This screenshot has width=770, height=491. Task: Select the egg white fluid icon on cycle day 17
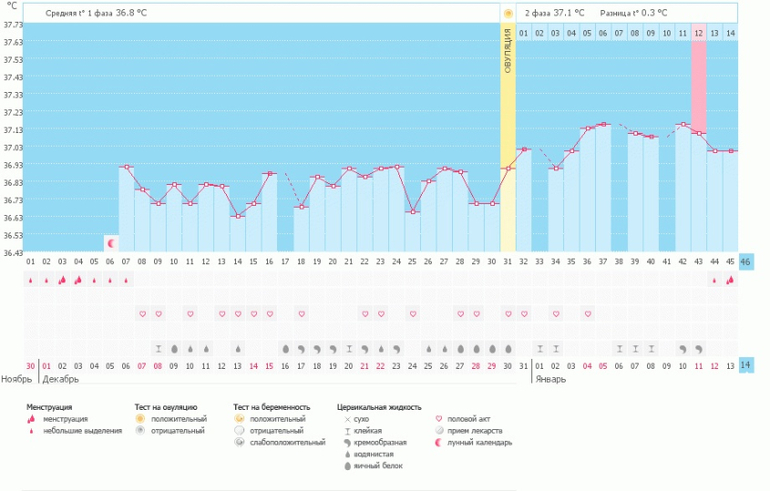(285, 349)
